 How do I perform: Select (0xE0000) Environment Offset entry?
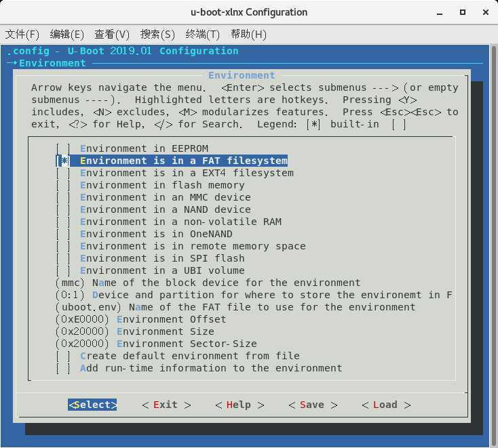pyautogui.click(x=141, y=319)
